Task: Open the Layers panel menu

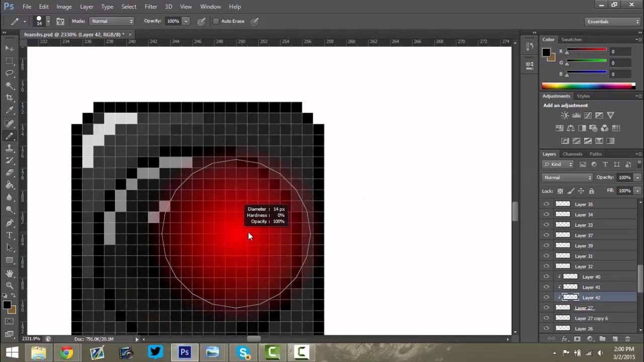Action: coord(638,154)
